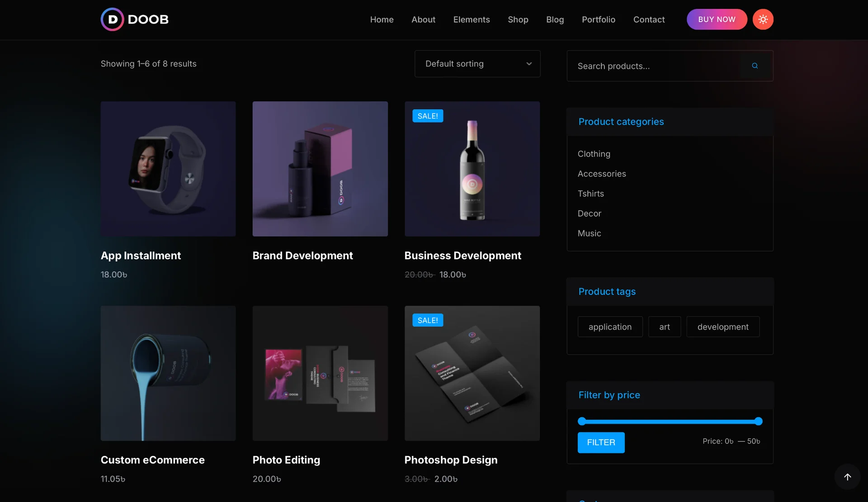Click the left price slider handle

582,421
